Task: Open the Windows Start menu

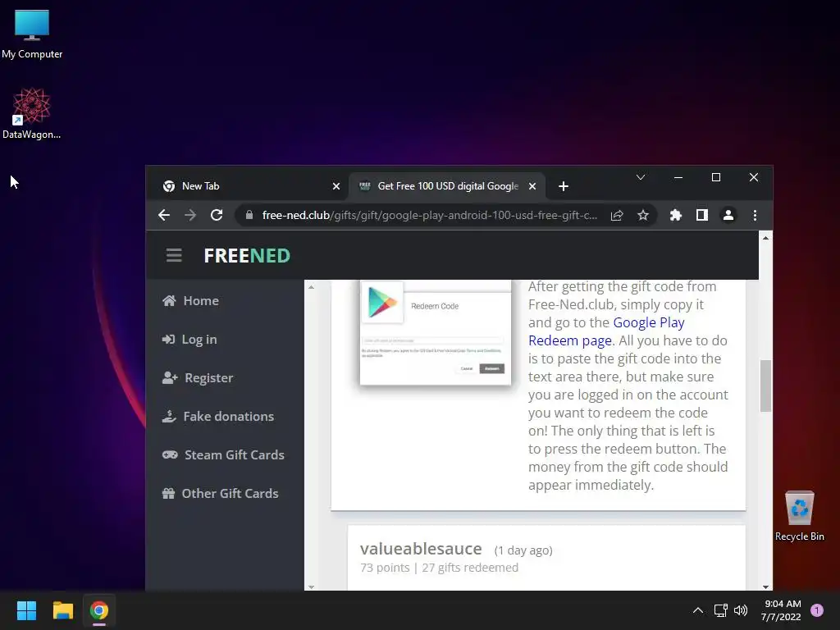Action: pos(26,610)
